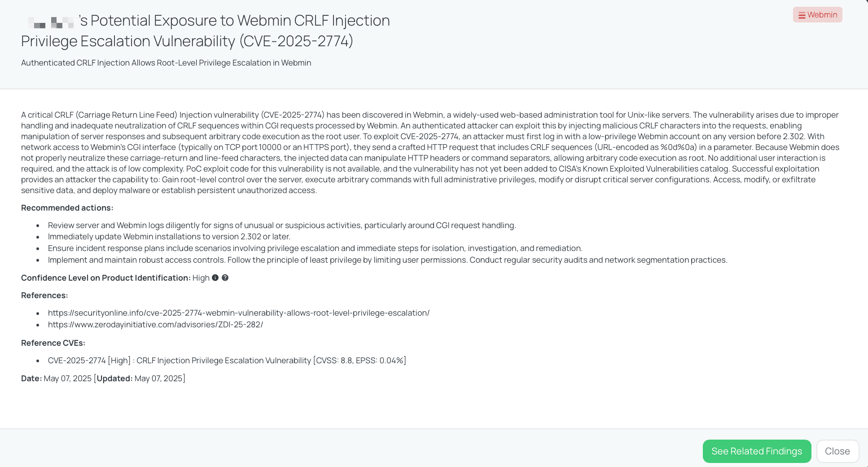Click the vulnerability title heading
This screenshot has width=868, height=467.
point(205,31)
